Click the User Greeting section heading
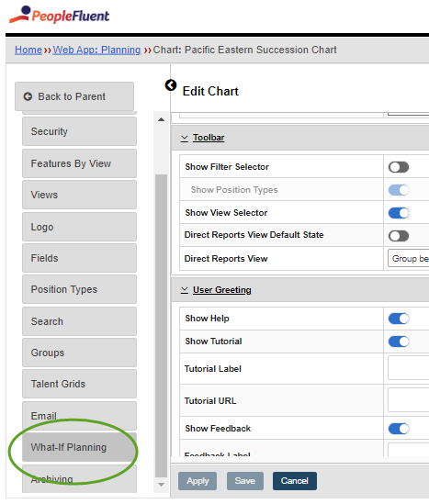This screenshot has height=504, width=429. [222, 290]
